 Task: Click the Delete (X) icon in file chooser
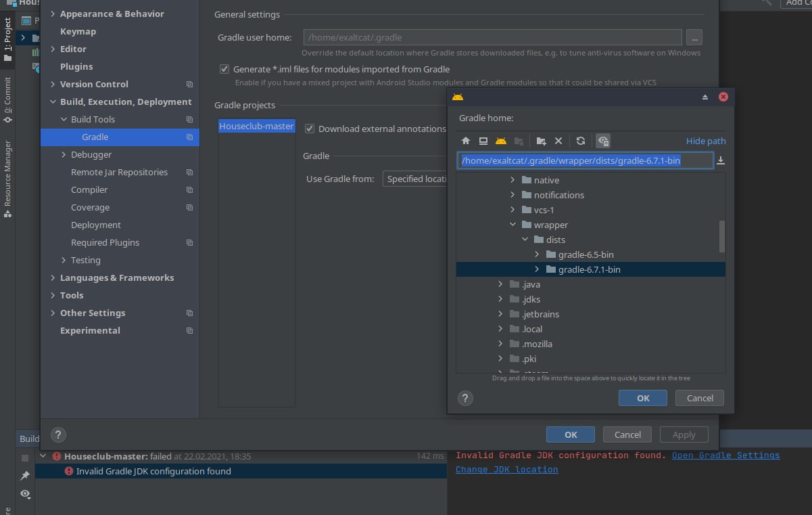pos(558,141)
